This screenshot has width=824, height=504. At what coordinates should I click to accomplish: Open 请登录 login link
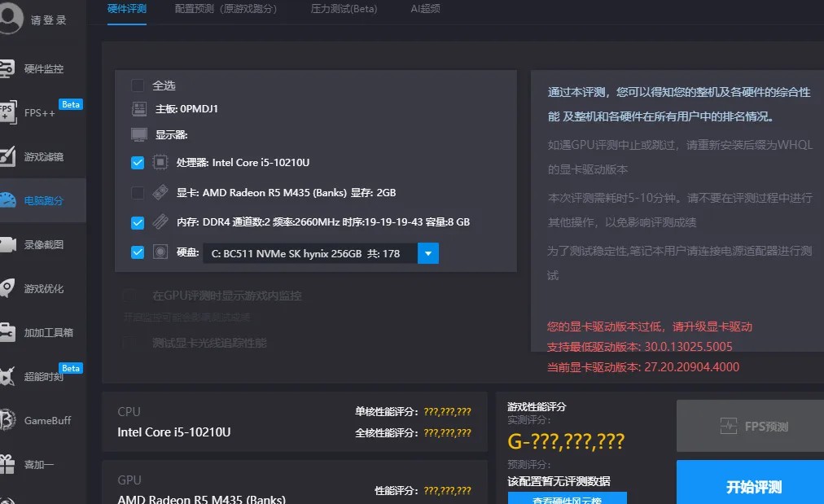pyautogui.click(x=48, y=20)
